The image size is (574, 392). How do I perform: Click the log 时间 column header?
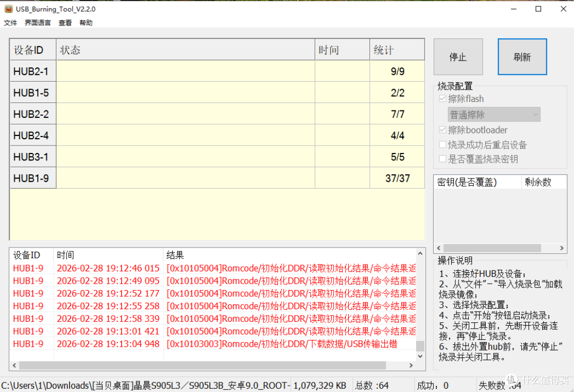[x=108, y=255]
